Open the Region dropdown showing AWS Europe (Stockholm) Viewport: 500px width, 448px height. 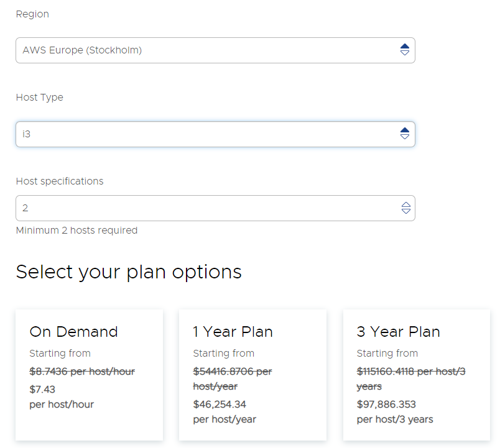[205, 50]
